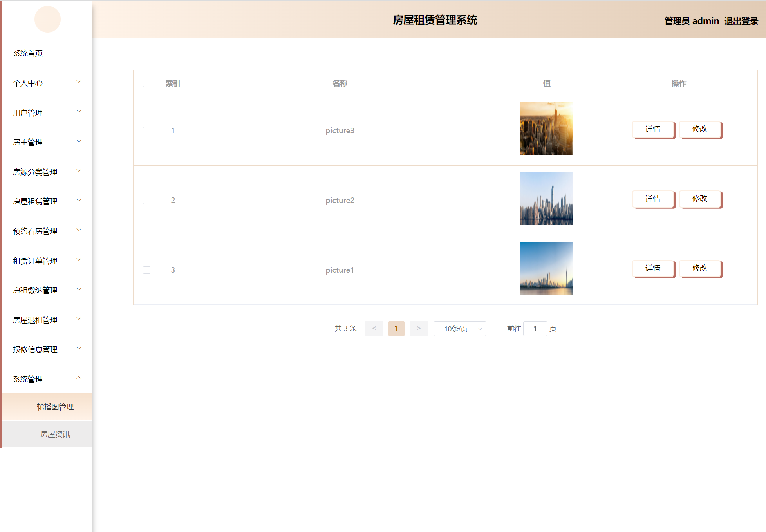Expand the 个人中心 menu chevron
Viewport: 766px width, 532px height.
pyautogui.click(x=79, y=82)
